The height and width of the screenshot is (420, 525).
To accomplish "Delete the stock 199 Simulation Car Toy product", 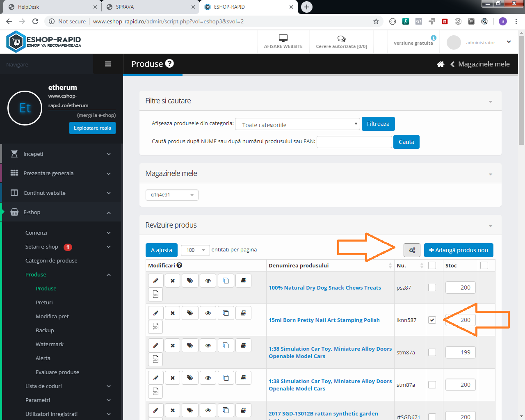I will point(173,345).
